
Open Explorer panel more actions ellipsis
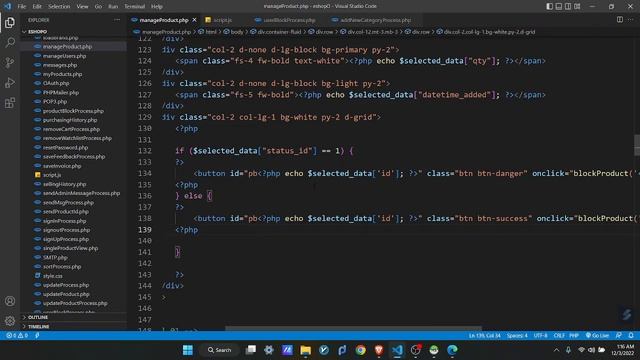coord(117,20)
